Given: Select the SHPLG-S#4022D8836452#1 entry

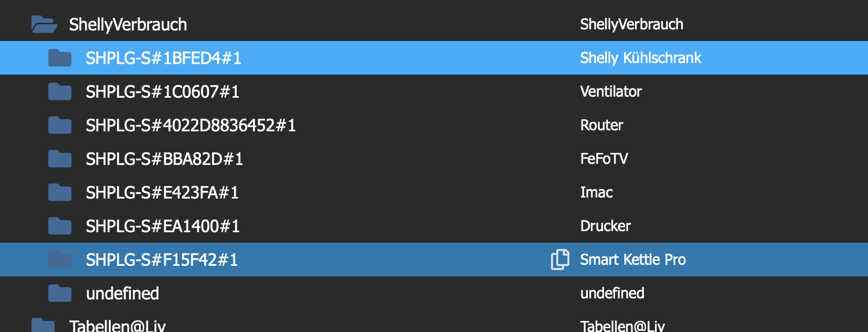Looking at the screenshot, I should (190, 125).
